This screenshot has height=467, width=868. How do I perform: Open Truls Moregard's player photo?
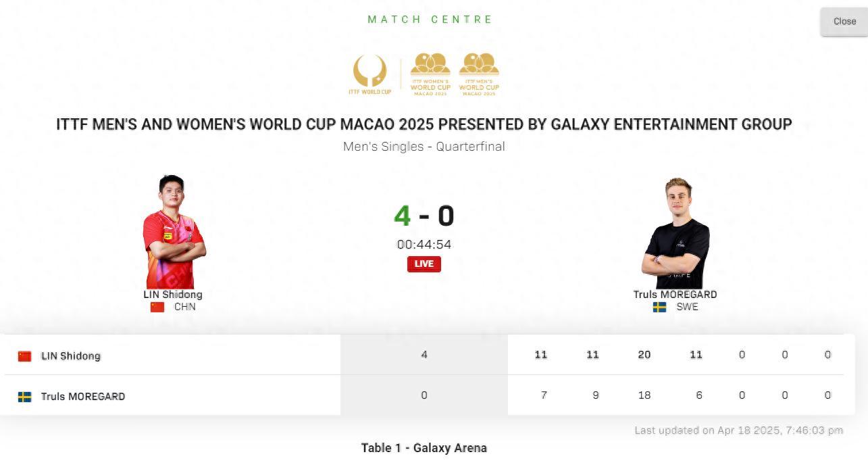pyautogui.click(x=675, y=233)
